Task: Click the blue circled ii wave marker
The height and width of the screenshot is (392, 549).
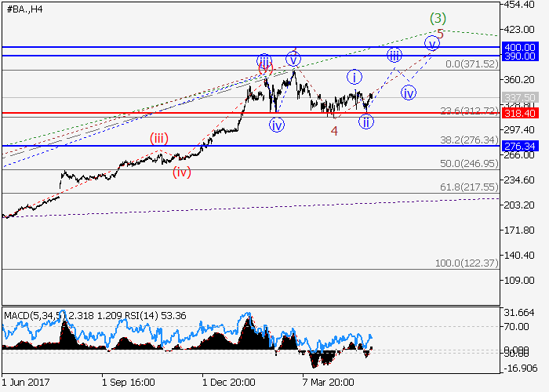Action: tap(365, 122)
